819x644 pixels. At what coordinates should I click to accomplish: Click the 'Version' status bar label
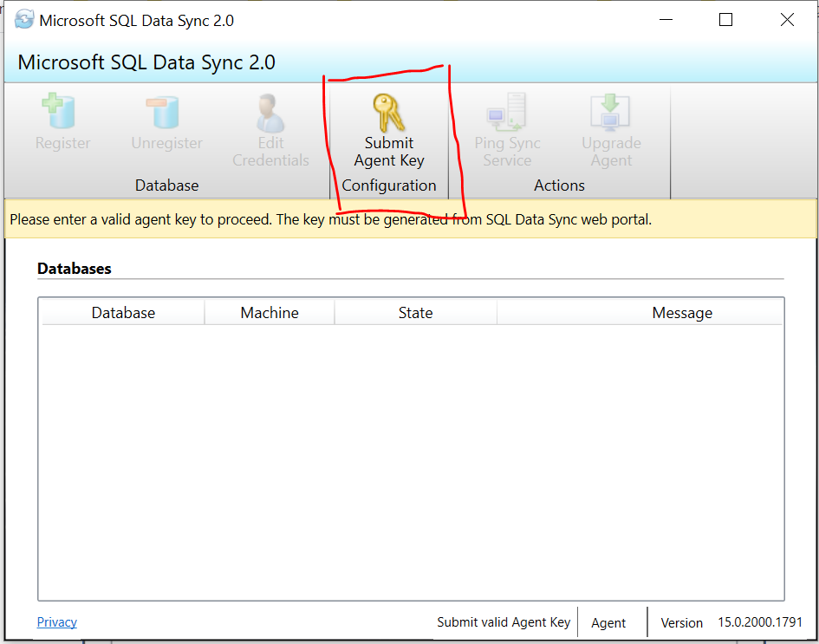tap(681, 622)
